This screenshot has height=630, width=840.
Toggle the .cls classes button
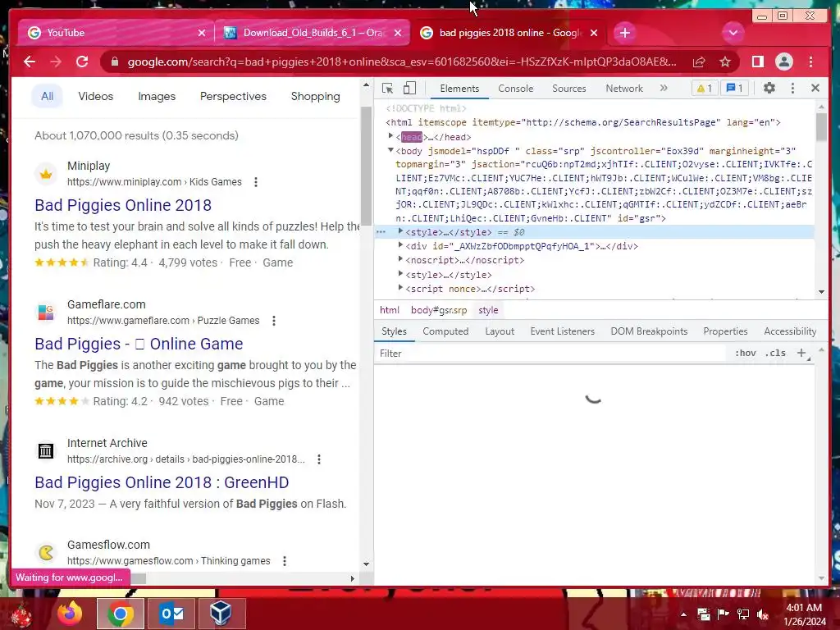tap(775, 353)
